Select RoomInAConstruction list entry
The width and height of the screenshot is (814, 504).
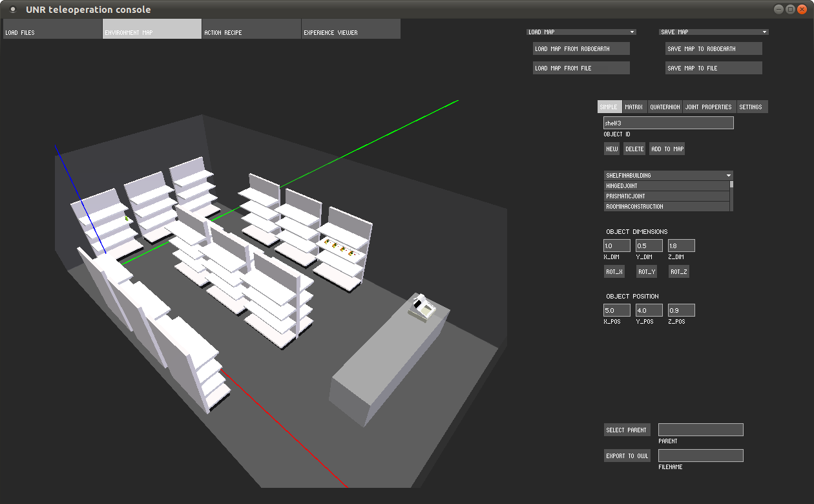pos(666,207)
